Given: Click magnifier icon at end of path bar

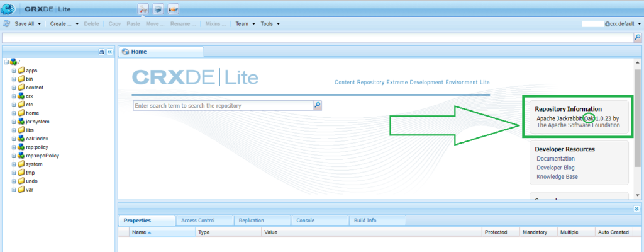Looking at the screenshot, I should coord(637,38).
